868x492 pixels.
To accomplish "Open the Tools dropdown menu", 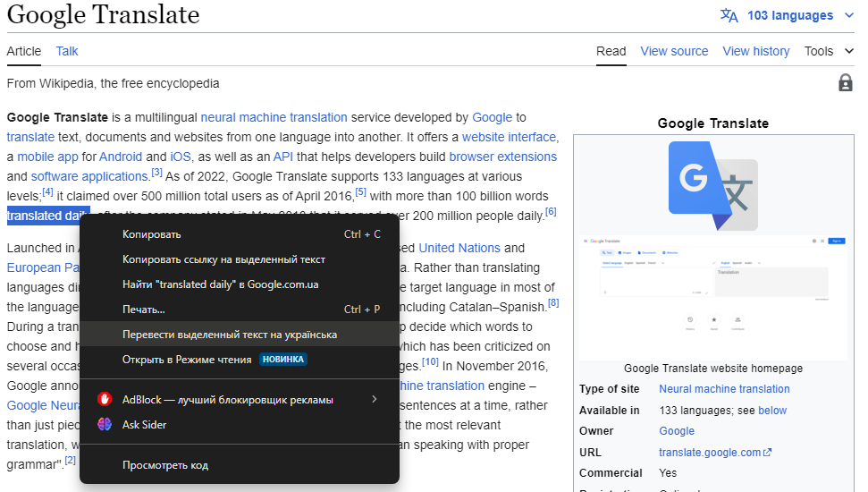I will tap(829, 51).
